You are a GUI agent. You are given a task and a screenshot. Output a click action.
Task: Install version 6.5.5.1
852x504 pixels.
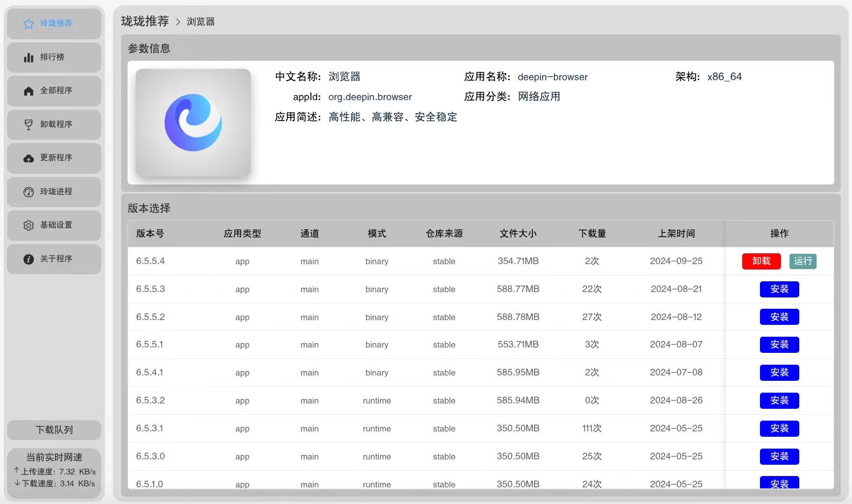click(779, 344)
